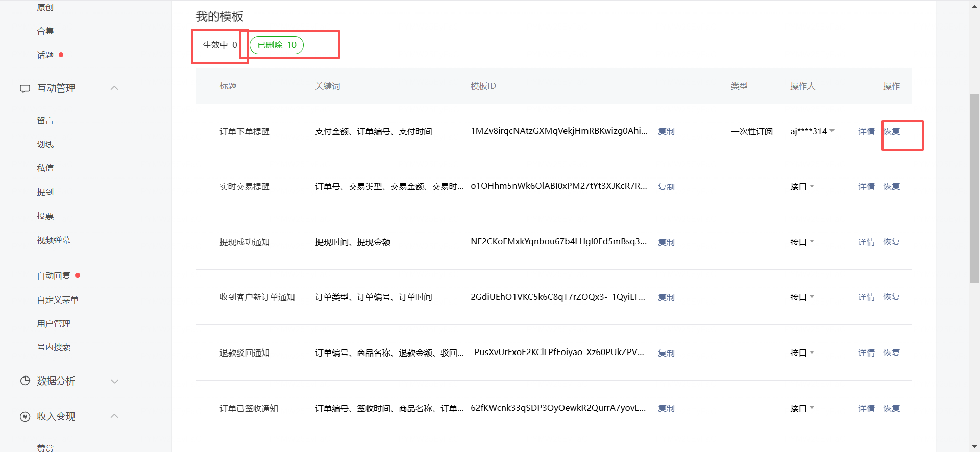Select the 已删除 10 tab
The image size is (980, 452).
click(277, 45)
